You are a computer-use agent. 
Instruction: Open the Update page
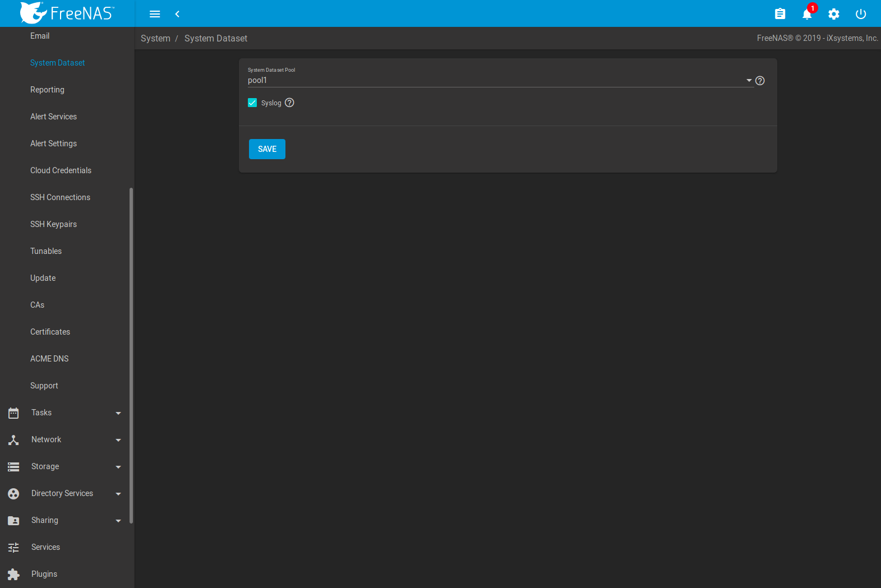click(x=43, y=278)
